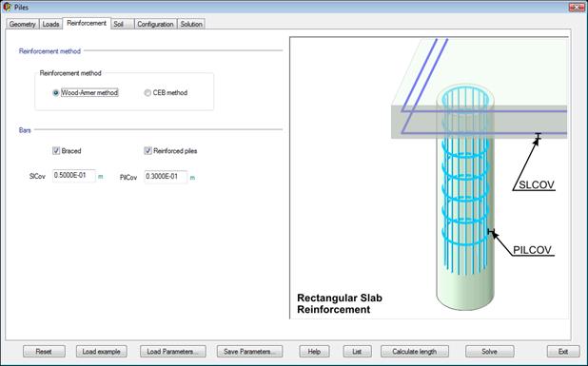Click the PilCov input field
Image resolution: width=588 pixels, height=366 pixels.
tap(166, 177)
